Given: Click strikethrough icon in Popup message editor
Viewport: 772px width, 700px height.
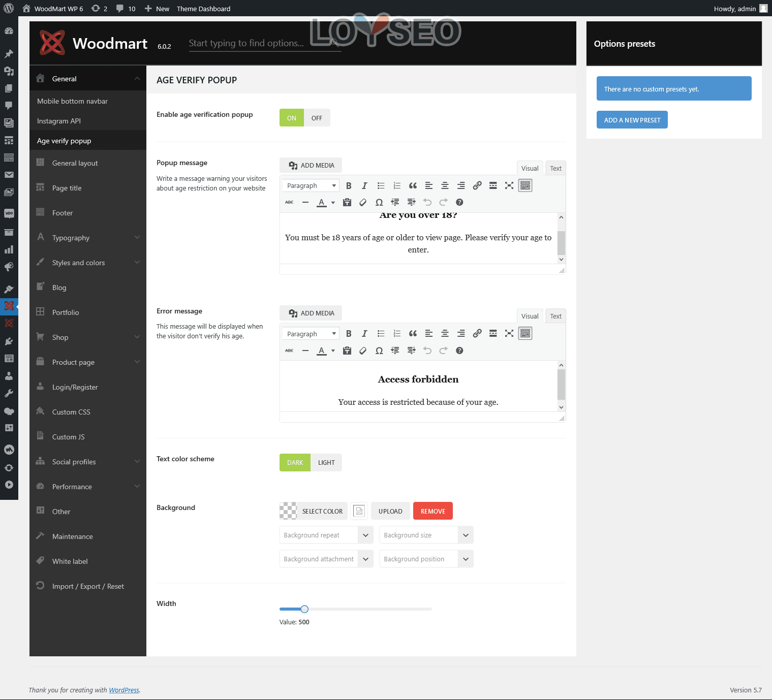Looking at the screenshot, I should point(289,202).
